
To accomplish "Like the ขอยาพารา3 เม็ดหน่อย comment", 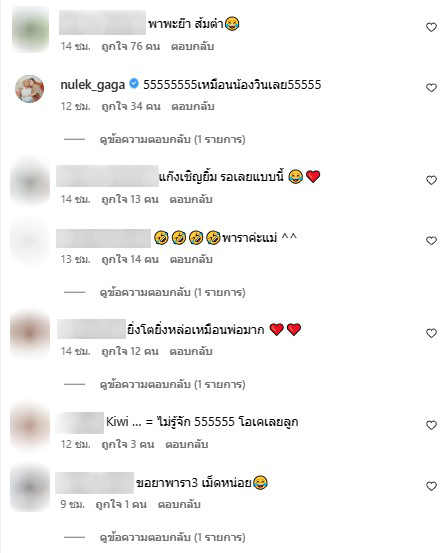I will pyautogui.click(x=431, y=486).
